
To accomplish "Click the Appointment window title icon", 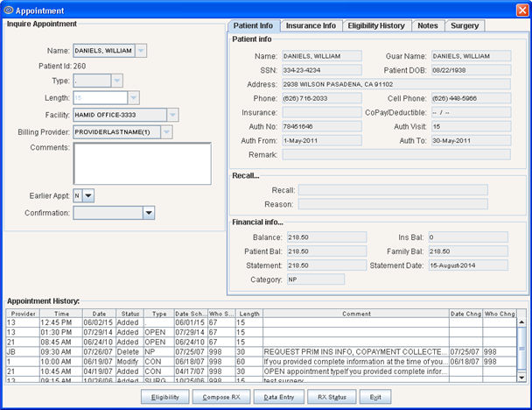I will pos(9,11).
